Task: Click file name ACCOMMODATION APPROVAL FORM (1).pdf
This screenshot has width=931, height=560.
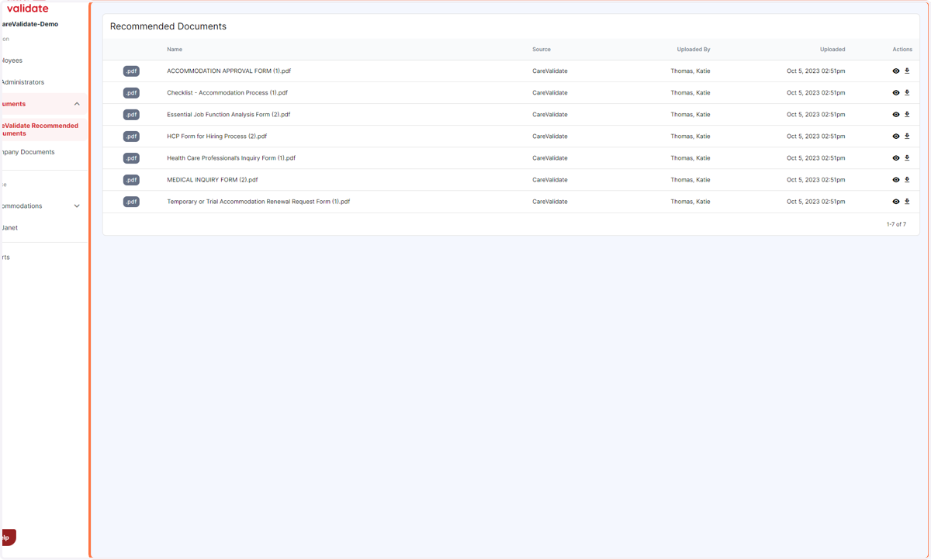Action: 229,71
